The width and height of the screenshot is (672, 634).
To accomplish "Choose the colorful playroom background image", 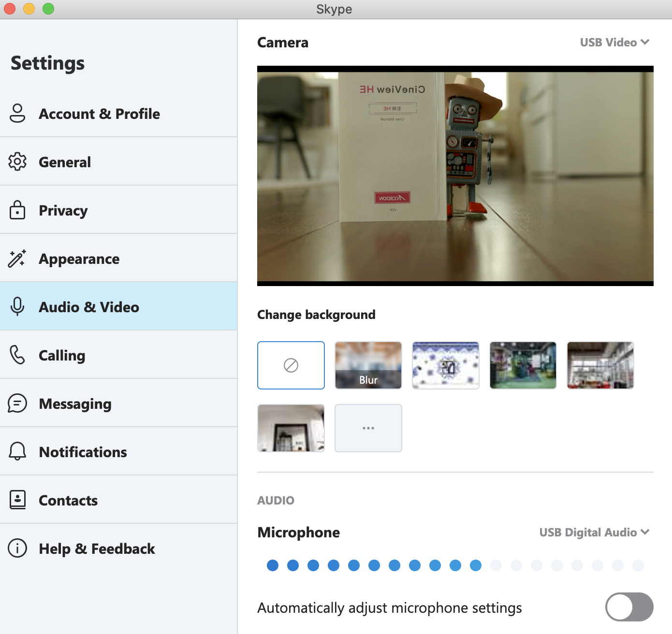I will [x=523, y=365].
